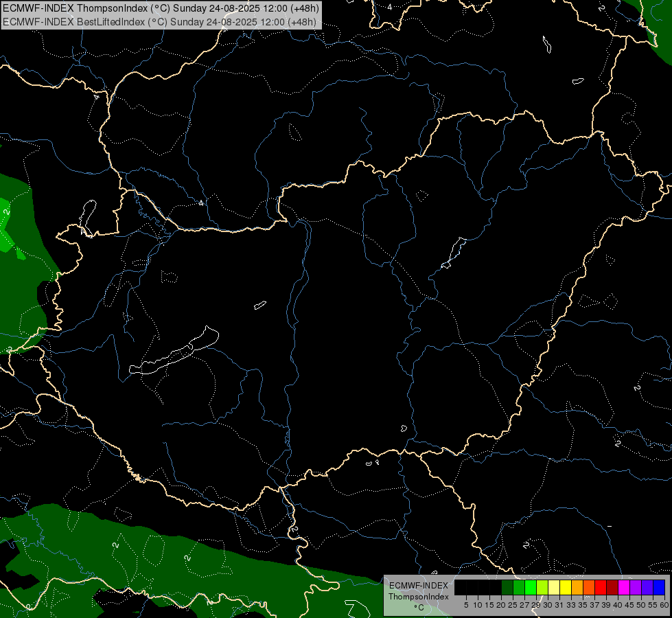Select the pale yellow 30–31 legend swatch
This screenshot has height=618, width=672.
click(x=554, y=587)
